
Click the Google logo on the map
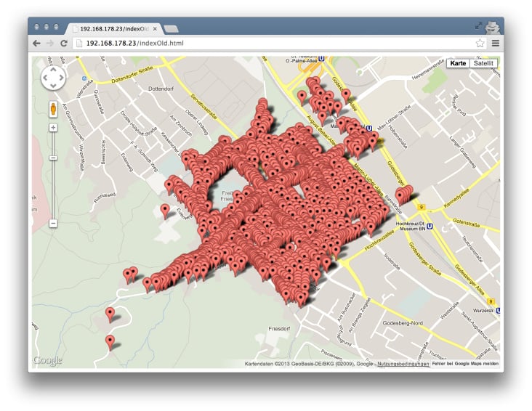[x=47, y=360]
